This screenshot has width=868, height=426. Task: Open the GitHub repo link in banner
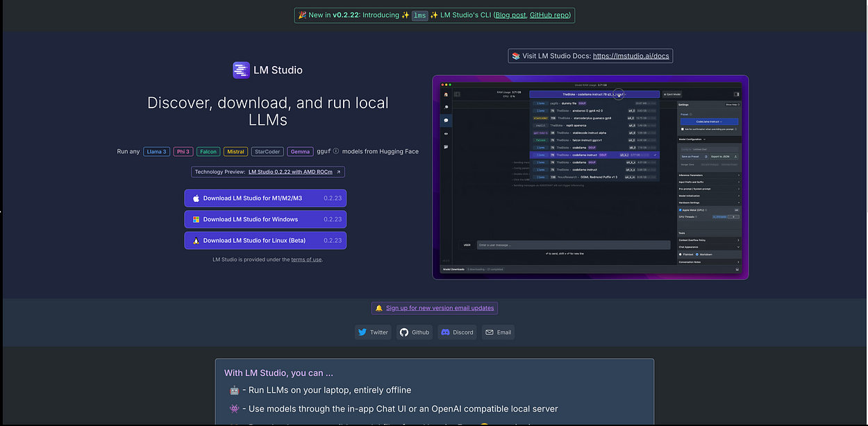[x=550, y=15]
